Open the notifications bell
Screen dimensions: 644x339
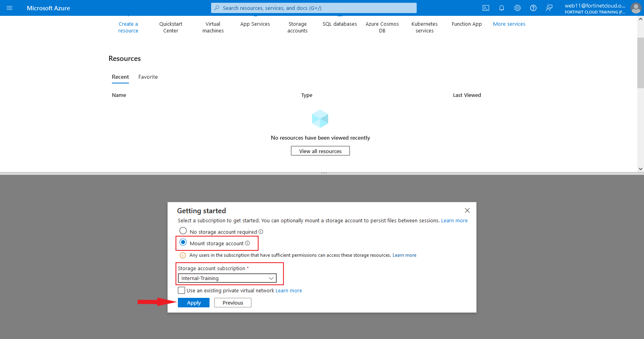pyautogui.click(x=502, y=8)
